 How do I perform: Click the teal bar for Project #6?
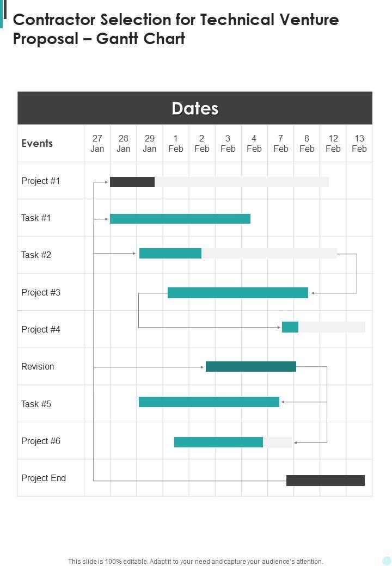(218, 442)
